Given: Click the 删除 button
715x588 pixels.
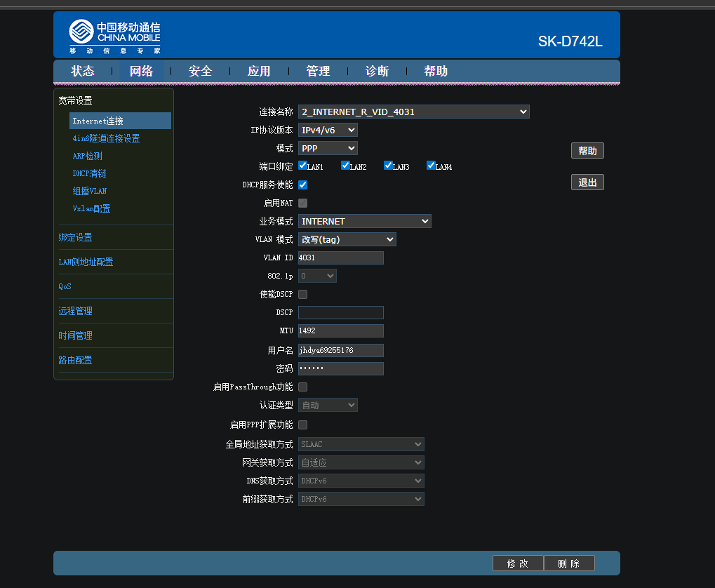Looking at the screenshot, I should [569, 563].
